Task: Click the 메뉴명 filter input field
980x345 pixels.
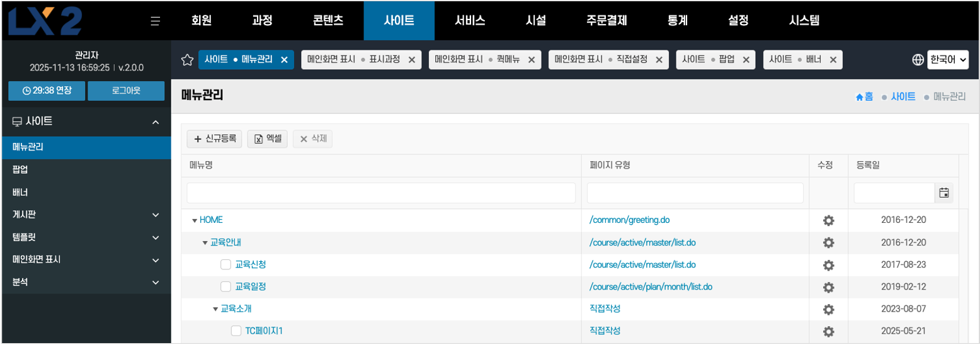Action: [x=381, y=193]
